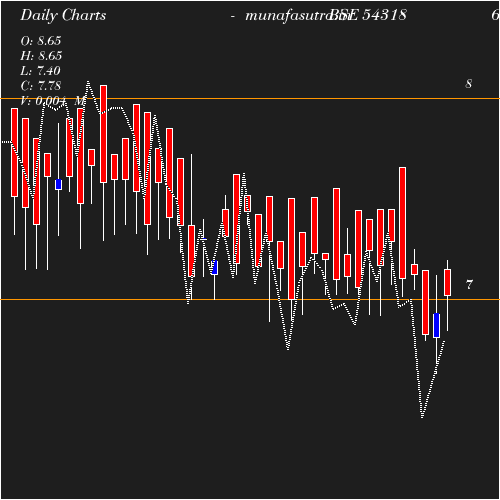Click the 'H: 8.65' high value
This screenshot has width=500, height=500.
click(x=41, y=56)
